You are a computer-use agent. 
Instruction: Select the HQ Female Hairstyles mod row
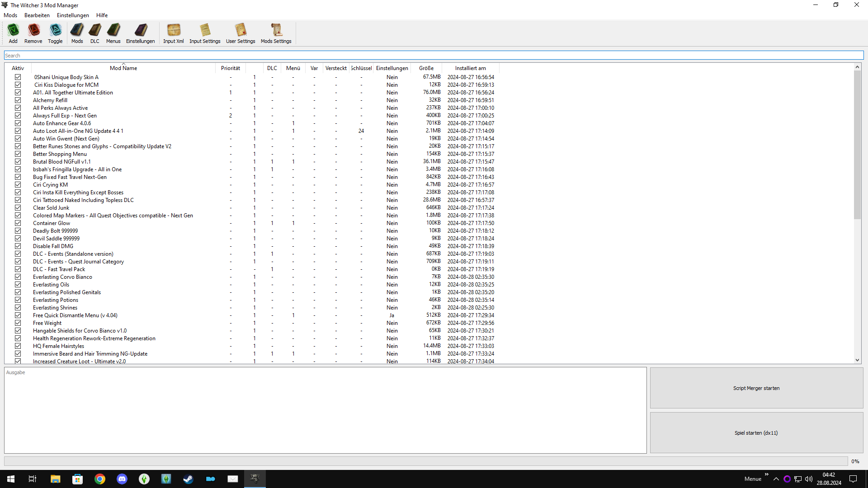(252, 346)
